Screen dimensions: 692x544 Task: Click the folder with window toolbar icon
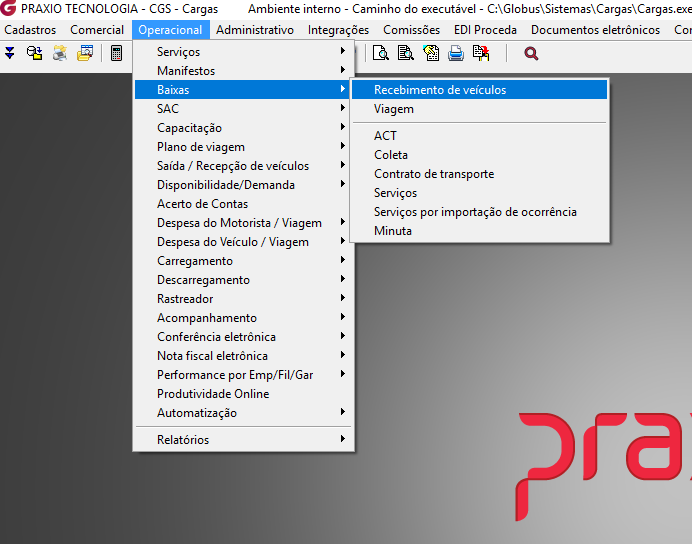(85, 53)
